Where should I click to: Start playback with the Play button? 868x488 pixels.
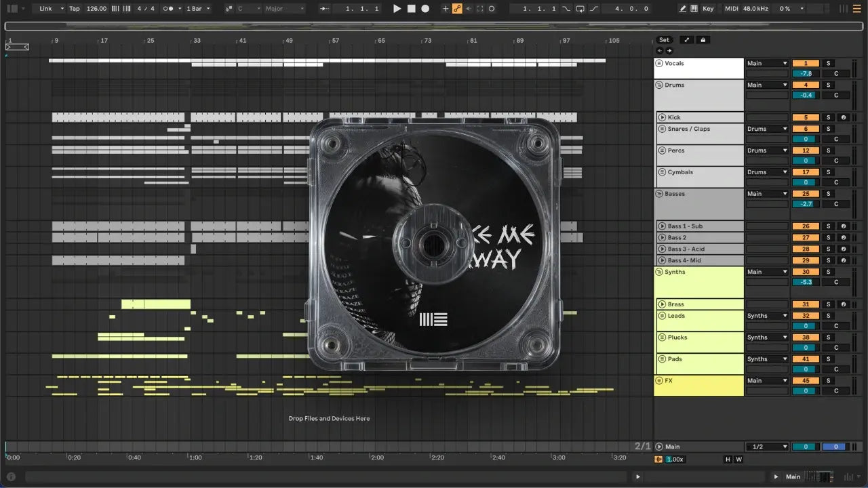click(x=397, y=9)
